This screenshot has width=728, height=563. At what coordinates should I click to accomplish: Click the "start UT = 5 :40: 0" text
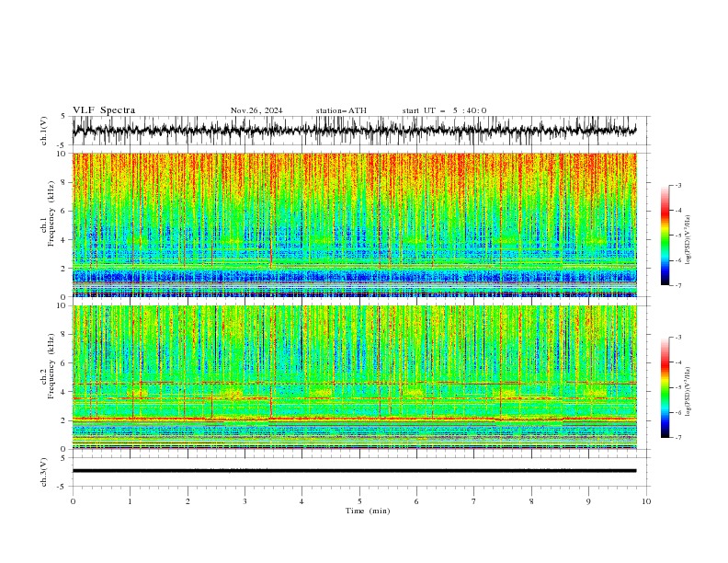pos(444,110)
